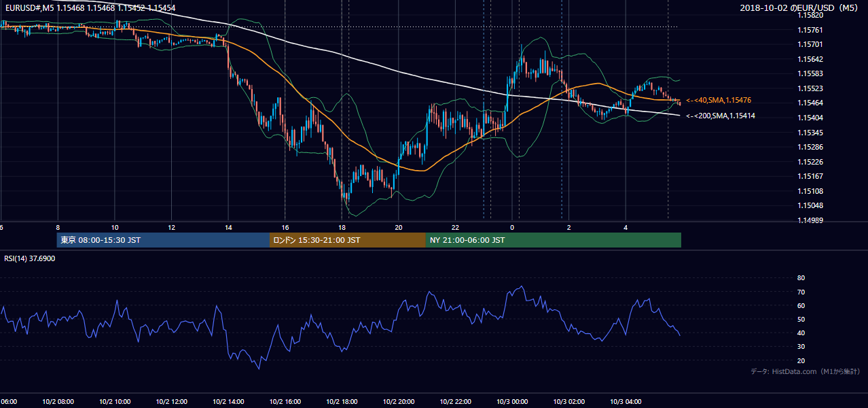Click the RSI scale value 70

point(801,292)
